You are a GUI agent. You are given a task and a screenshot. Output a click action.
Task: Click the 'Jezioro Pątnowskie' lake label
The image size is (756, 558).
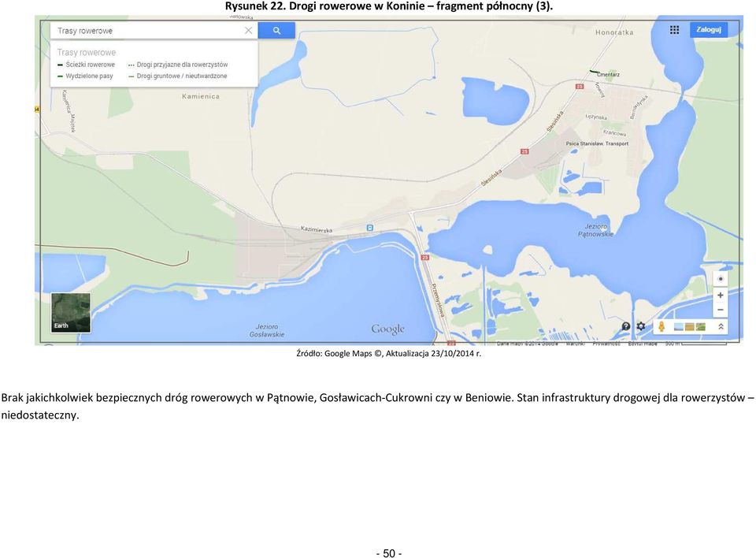point(596,230)
